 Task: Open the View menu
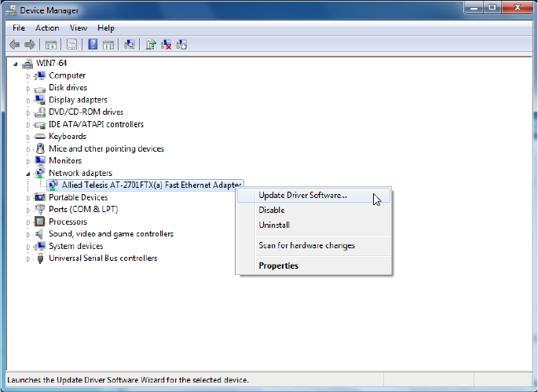(x=79, y=28)
